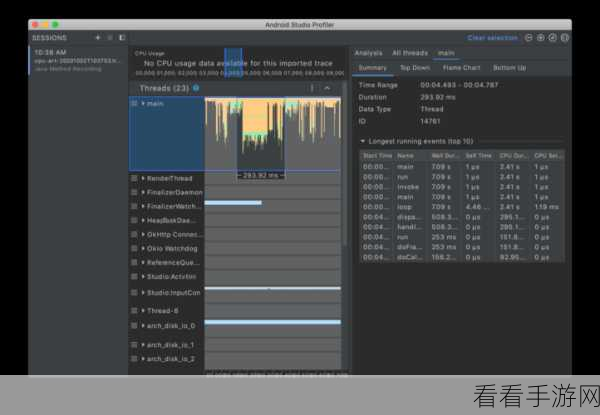The width and height of the screenshot is (600, 415).
Task: Open the Bottom Up tab
Action: tap(509, 68)
